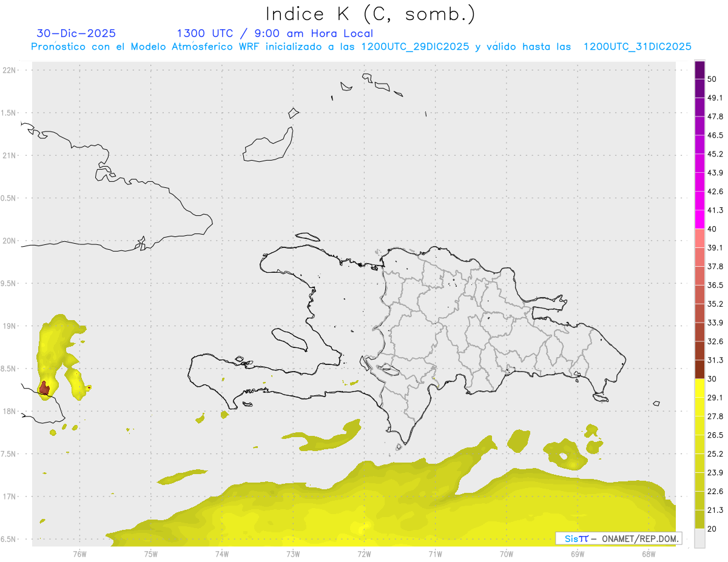728x562 pixels.
Task: Pick the dark brown swatch between 30 and 31.3
Action: 699,370
